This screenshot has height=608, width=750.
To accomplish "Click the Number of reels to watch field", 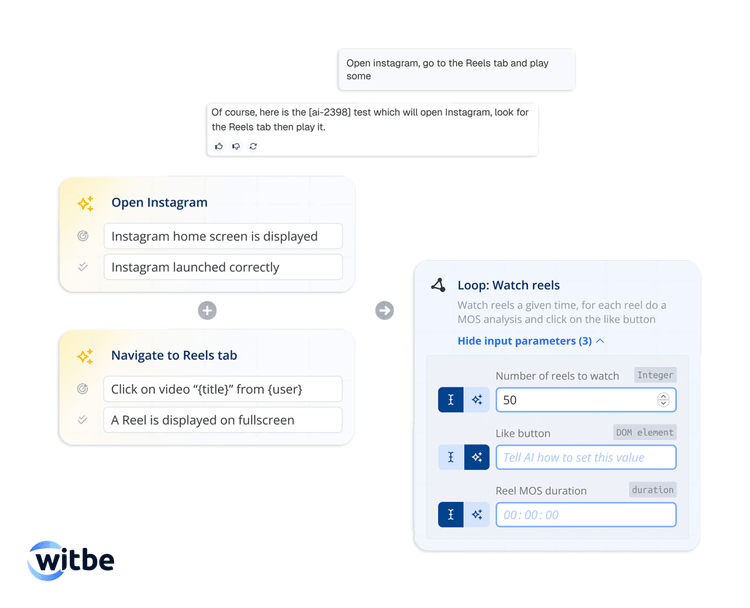I will [x=586, y=399].
